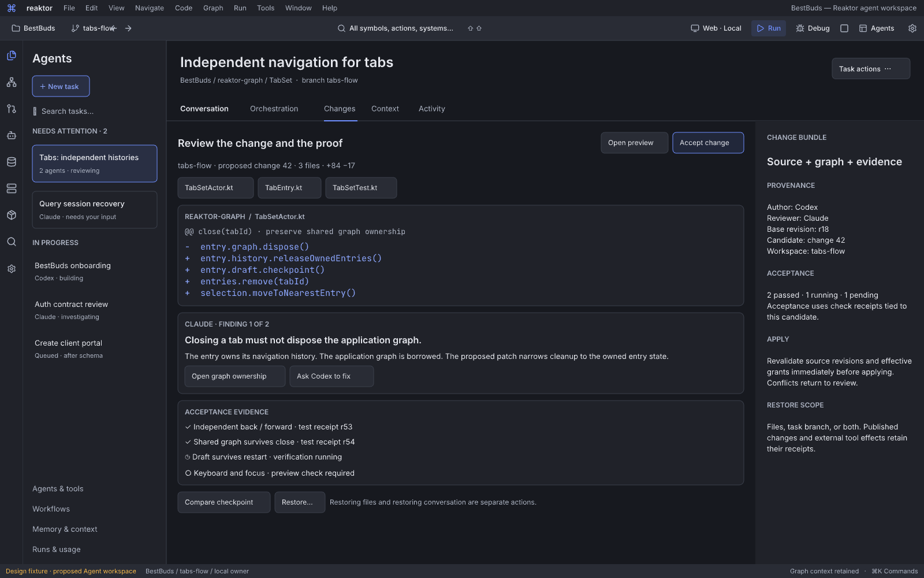Open the graph hierarchy sidebar icon
The image size is (924, 578).
(x=12, y=82)
